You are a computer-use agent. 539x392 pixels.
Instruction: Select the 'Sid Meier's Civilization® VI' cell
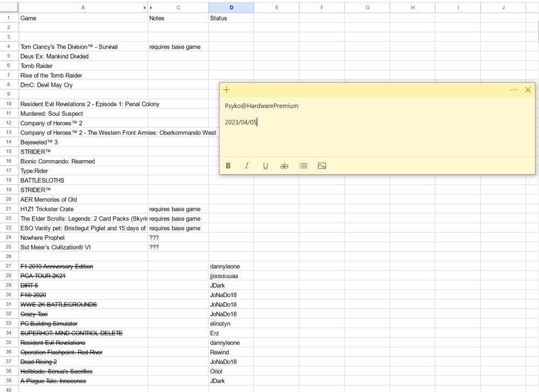pyautogui.click(x=83, y=247)
